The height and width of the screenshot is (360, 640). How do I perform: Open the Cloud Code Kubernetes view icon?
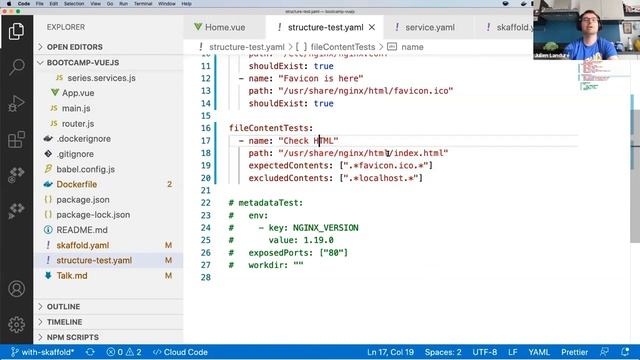click(16, 174)
